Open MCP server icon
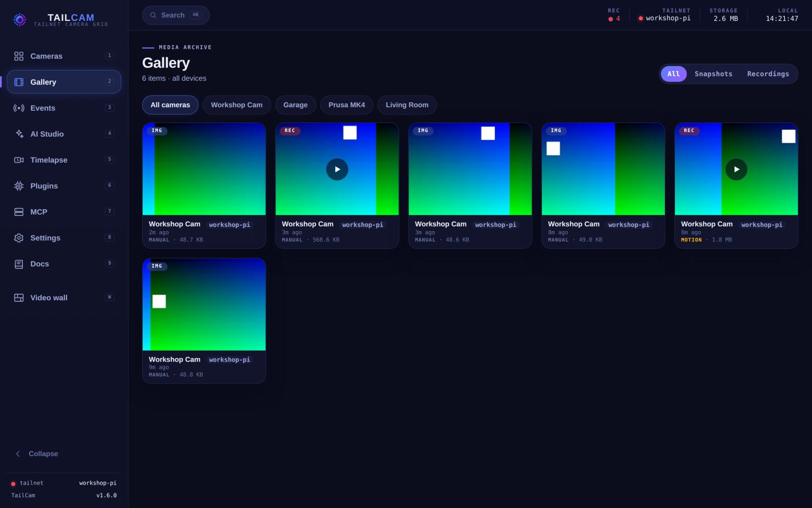 (x=19, y=212)
